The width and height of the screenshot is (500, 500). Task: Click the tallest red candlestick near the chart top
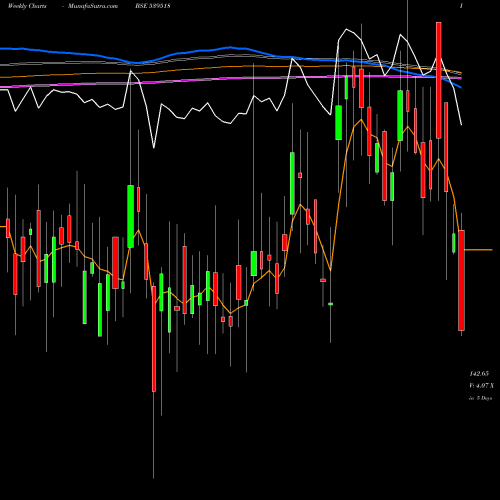(x=439, y=80)
